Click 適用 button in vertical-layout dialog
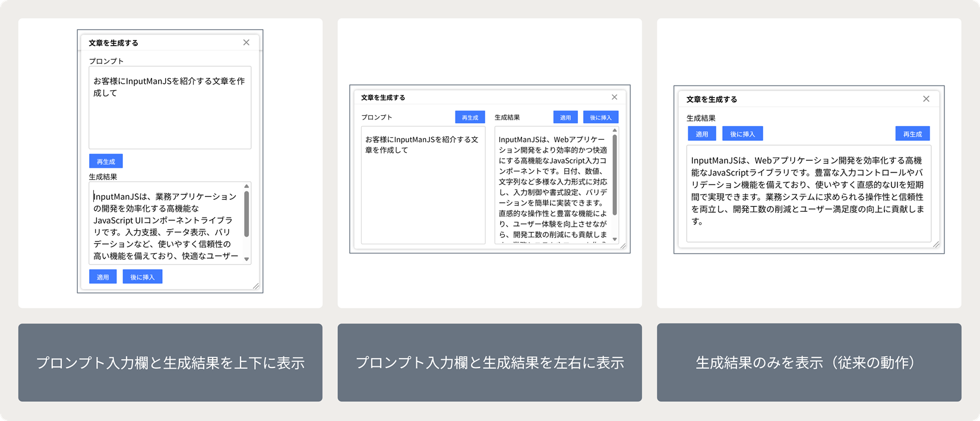 (103, 277)
